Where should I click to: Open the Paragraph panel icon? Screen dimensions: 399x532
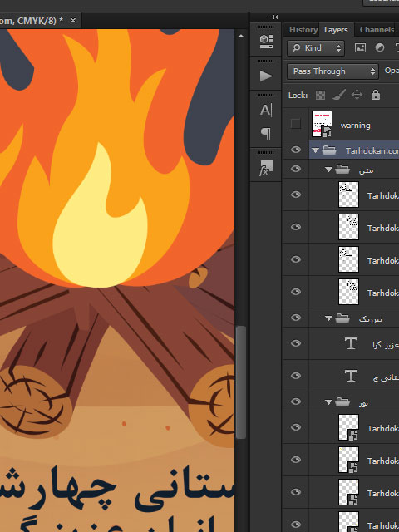tap(266, 133)
